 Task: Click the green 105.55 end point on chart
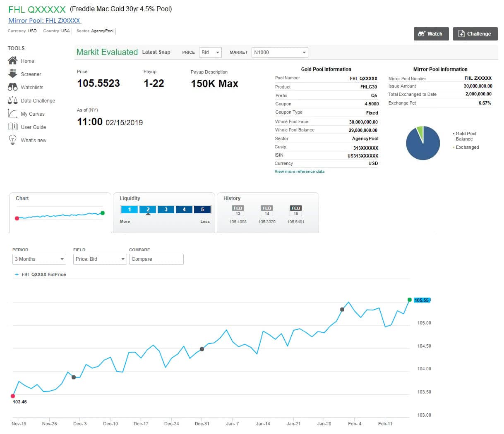pyautogui.click(x=410, y=300)
